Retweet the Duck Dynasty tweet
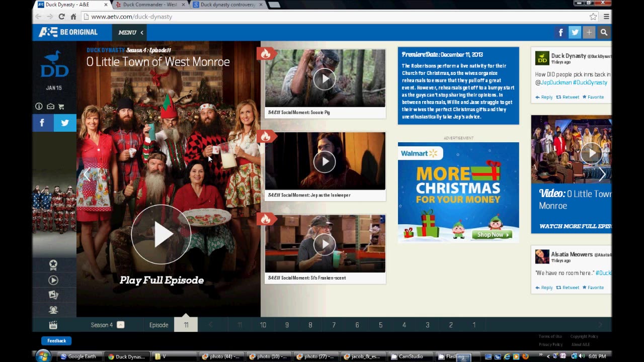The height and width of the screenshot is (362, 644). coord(568,97)
